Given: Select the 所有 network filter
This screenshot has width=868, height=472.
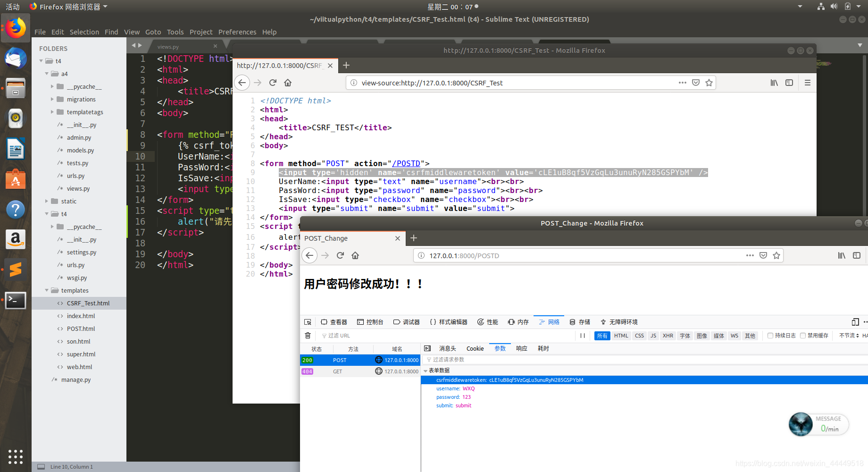Looking at the screenshot, I should pos(602,336).
